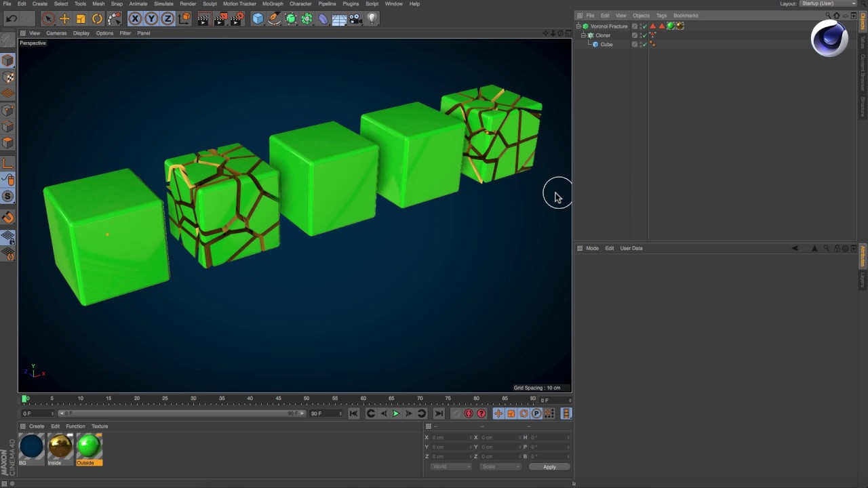
Task: Click the Undo arrow icon
Action: 12,19
